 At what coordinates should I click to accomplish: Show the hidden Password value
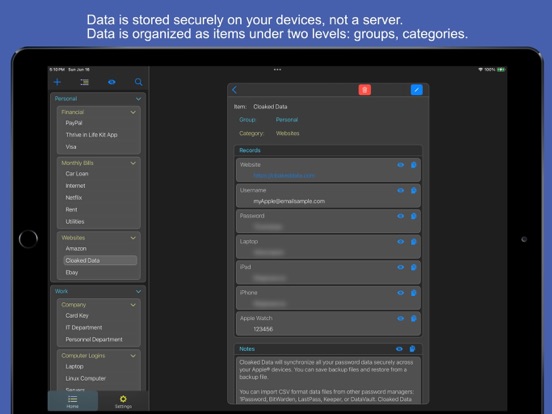pos(401,216)
